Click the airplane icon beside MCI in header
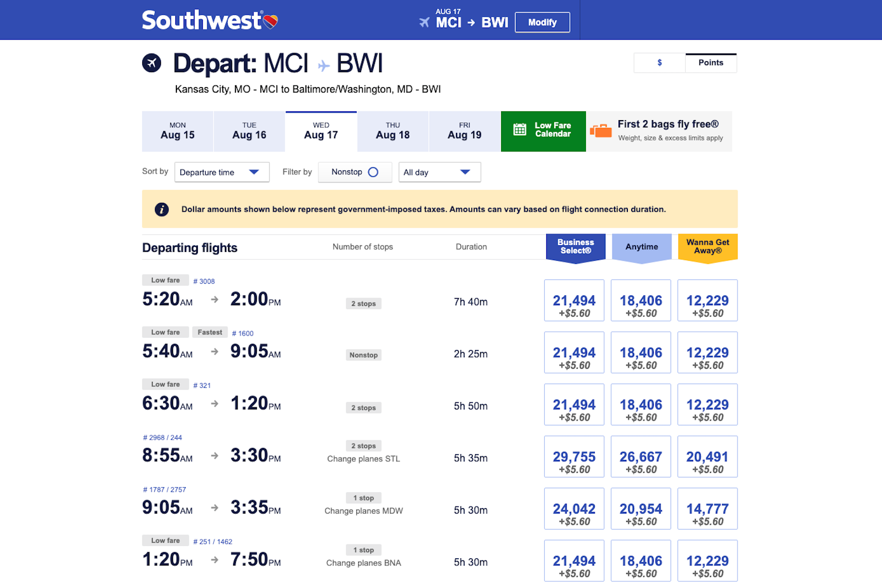Image resolution: width=882 pixels, height=588 pixels. pyautogui.click(x=424, y=23)
